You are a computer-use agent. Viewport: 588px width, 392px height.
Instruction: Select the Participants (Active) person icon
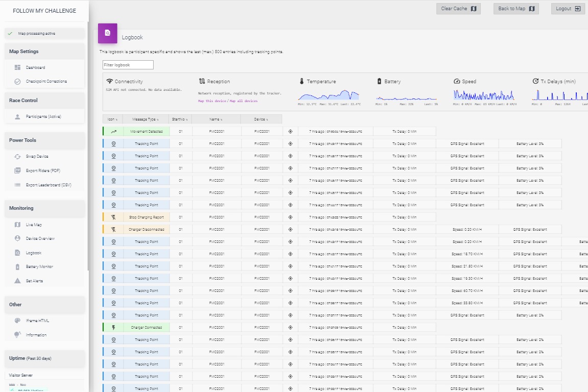pyautogui.click(x=17, y=117)
